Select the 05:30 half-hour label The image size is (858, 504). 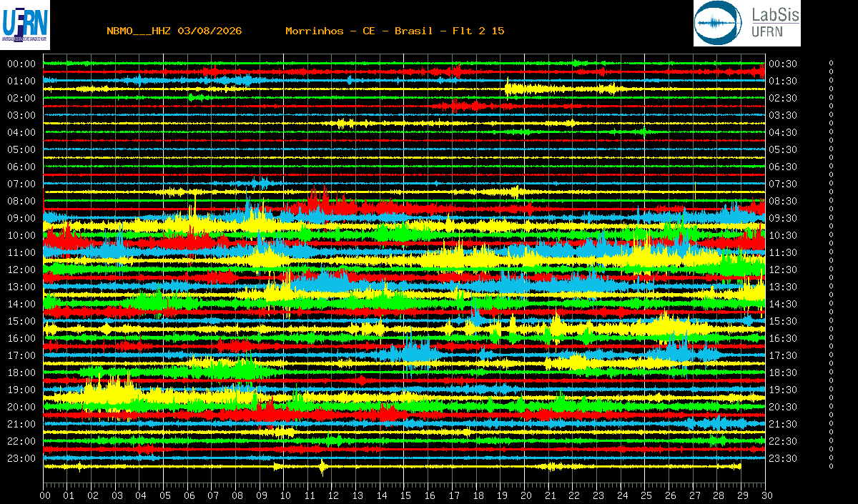[782, 149]
